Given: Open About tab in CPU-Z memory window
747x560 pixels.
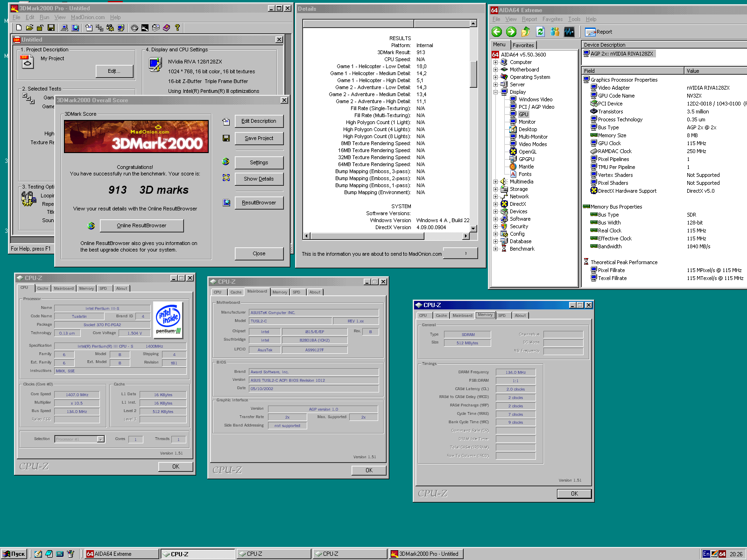Looking at the screenshot, I should click(x=520, y=315).
